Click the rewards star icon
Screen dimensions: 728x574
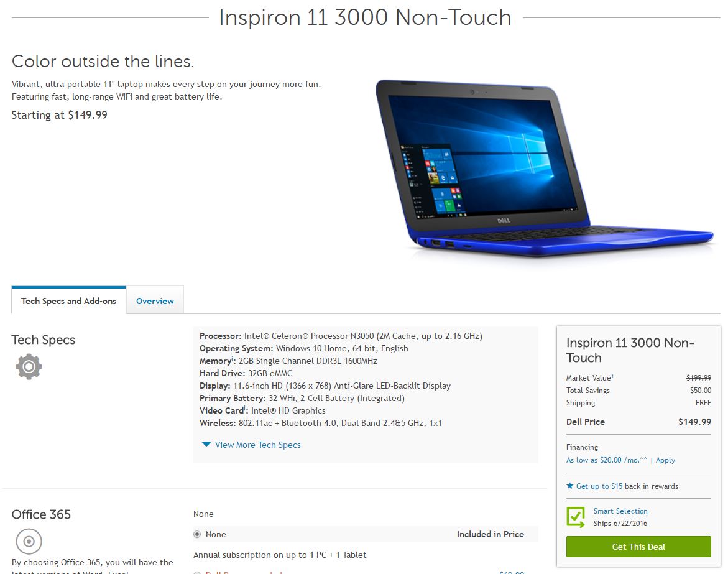click(x=569, y=486)
